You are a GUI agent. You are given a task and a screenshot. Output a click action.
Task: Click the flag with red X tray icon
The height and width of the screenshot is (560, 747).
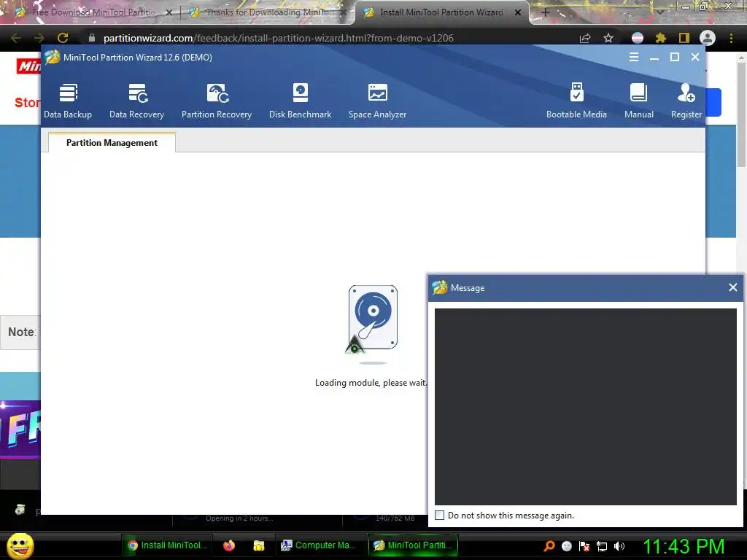[584, 546]
